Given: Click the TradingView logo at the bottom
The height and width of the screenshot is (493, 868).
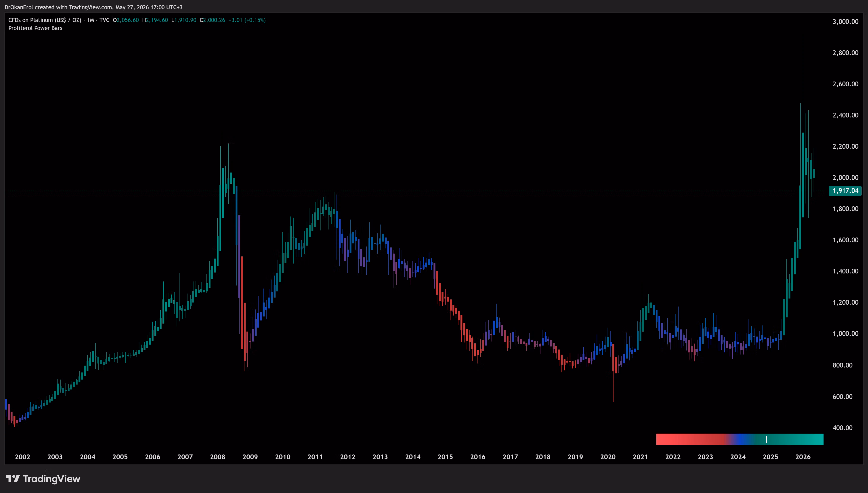Looking at the screenshot, I should [43, 478].
